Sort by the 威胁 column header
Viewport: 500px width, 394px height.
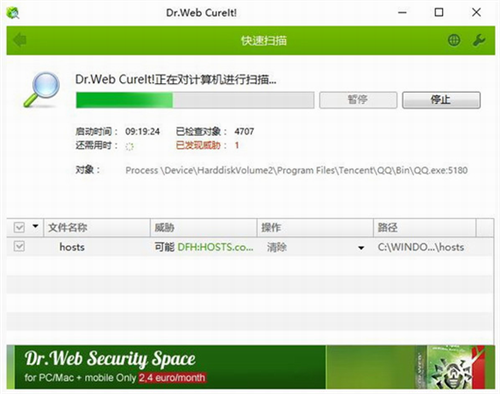coord(204,228)
